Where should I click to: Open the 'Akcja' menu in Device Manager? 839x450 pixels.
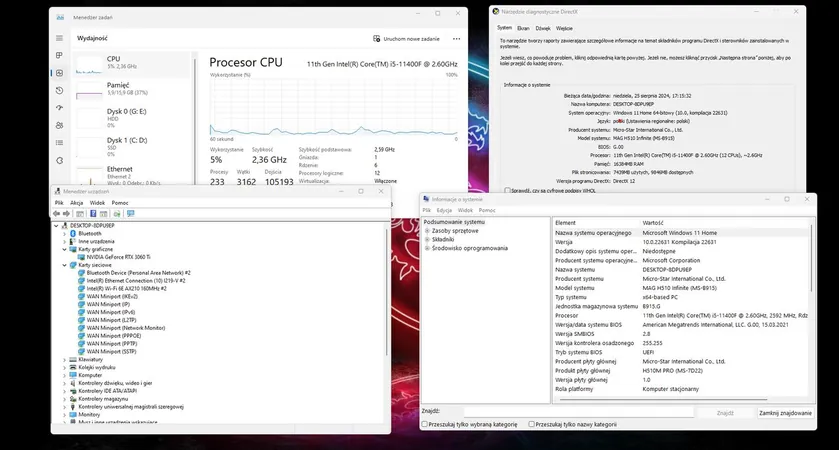tap(77, 202)
